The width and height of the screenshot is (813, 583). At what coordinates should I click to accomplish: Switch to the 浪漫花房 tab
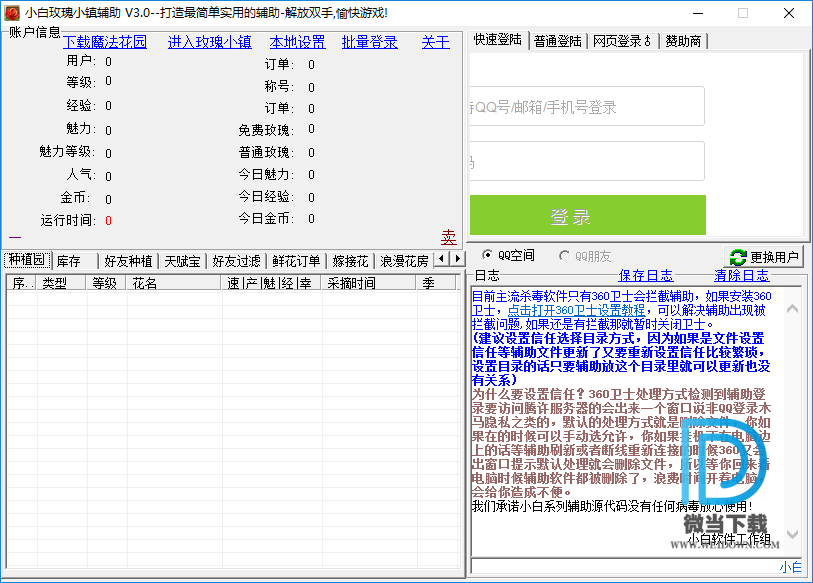[x=404, y=261]
